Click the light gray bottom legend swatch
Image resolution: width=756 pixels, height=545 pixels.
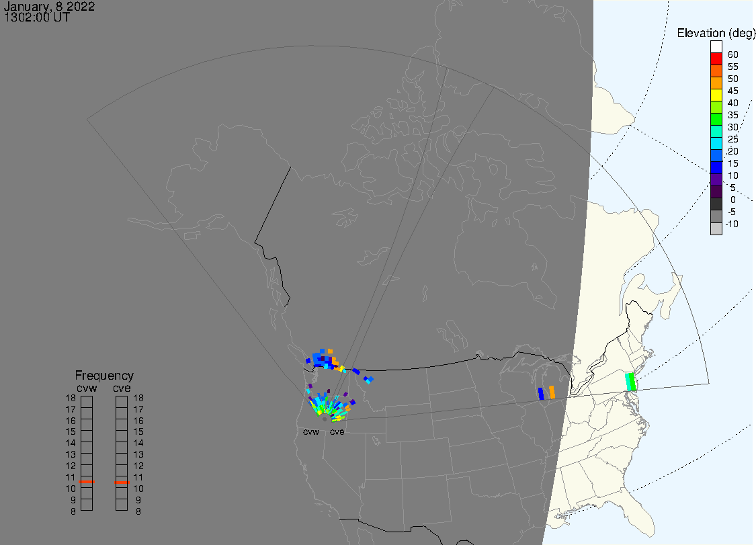tap(716, 228)
